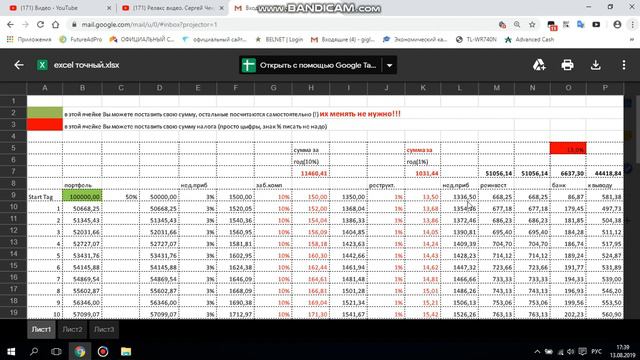640x360 pixels.
Task: Click the 'к выводу' column label
Action: 600,185
